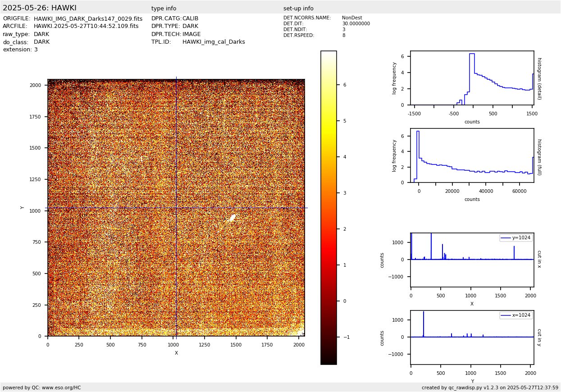Image resolution: width=561 pixels, height=392 pixels.
Task: Click the NonDest value of DET.NCORRS.NAME
Action: point(351,18)
